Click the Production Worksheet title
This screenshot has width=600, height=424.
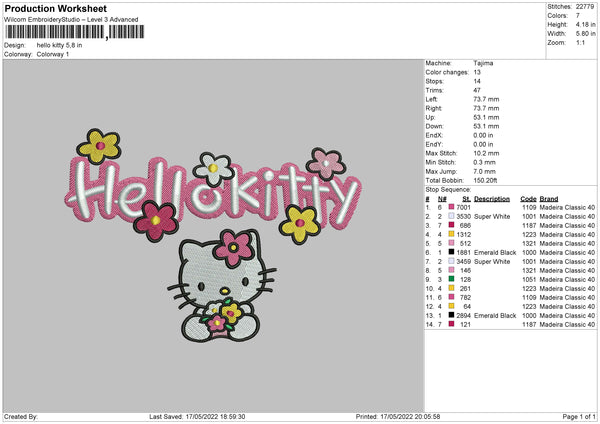55,8
